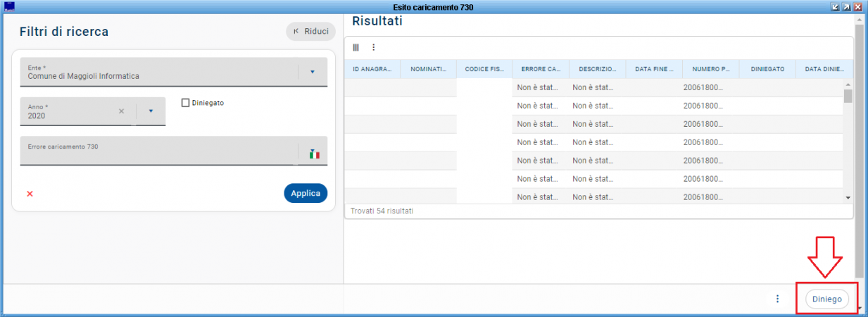Enable the Diniegato checkbox
Image resolution: width=868 pixels, height=317 pixels.
[186, 103]
